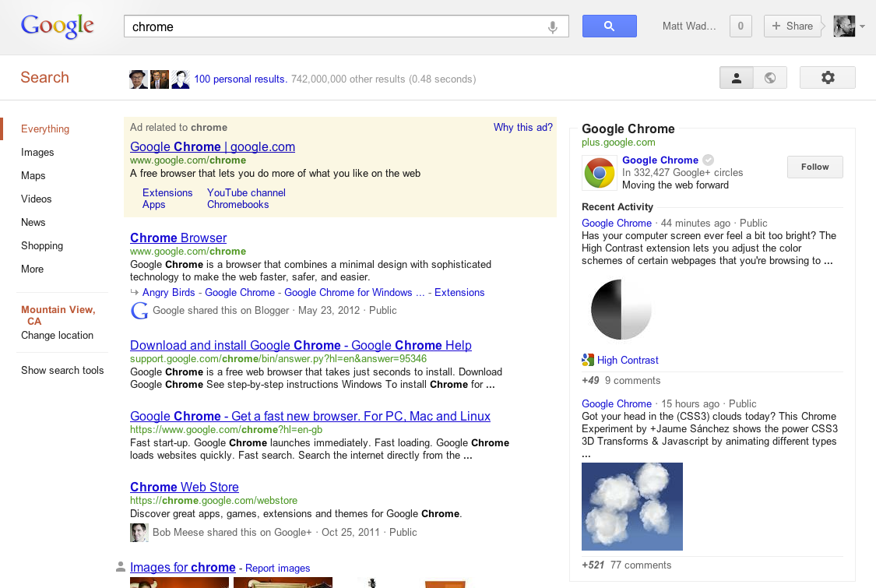This screenshot has height=588, width=876.
Task: Click +49 on High Contrast post
Action: coord(590,381)
